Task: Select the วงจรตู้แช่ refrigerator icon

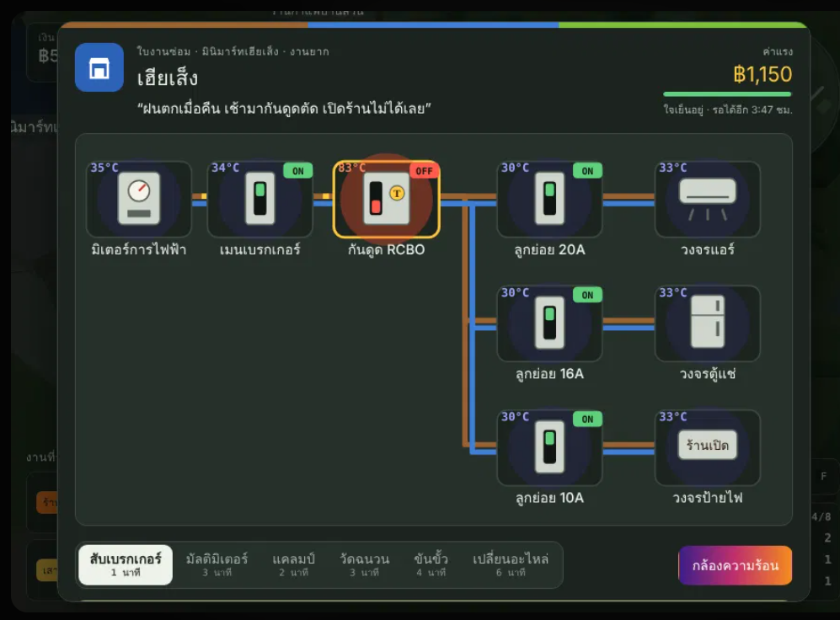Action: (x=707, y=322)
